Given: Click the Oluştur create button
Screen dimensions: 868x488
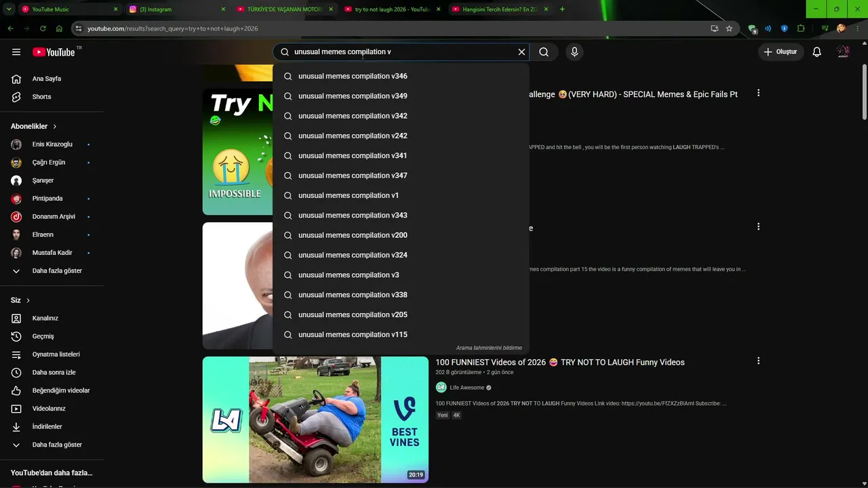Looking at the screenshot, I should (781, 52).
